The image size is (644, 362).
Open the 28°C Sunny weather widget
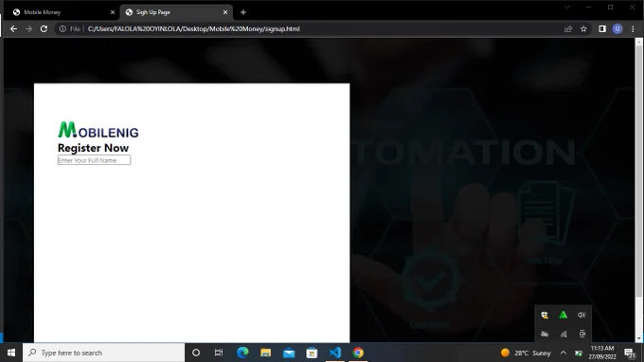point(526,353)
